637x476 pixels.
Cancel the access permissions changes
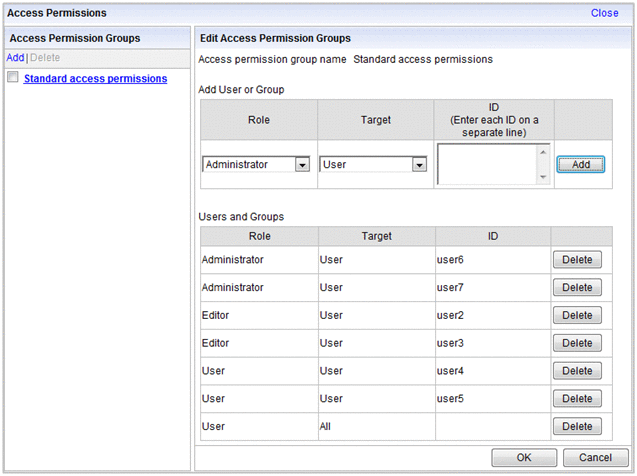[595, 458]
